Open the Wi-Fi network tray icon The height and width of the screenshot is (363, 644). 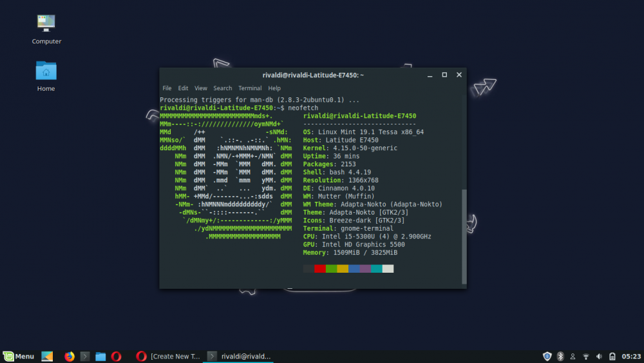tap(586, 356)
